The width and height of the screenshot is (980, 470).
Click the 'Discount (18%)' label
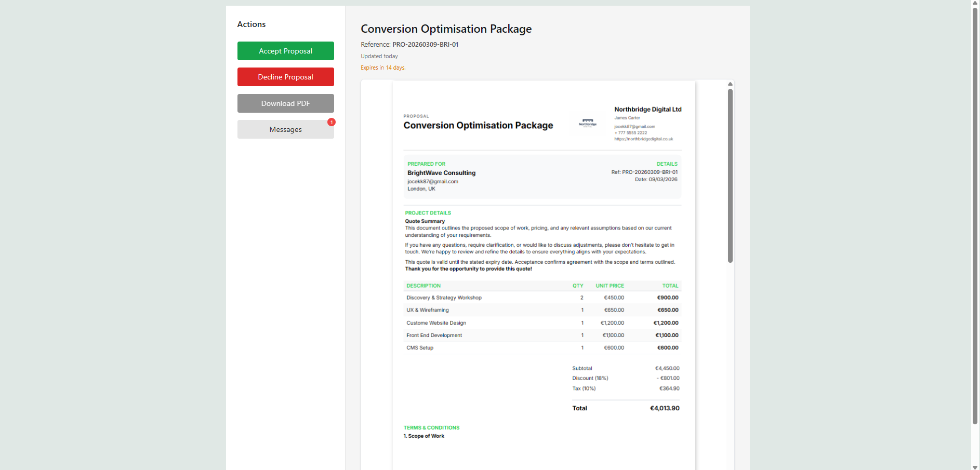pyautogui.click(x=590, y=379)
